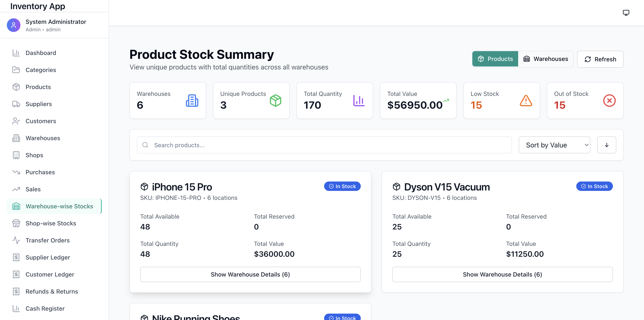The image size is (644, 320).
Task: Toggle the sort direction arrow button
Action: tap(607, 145)
